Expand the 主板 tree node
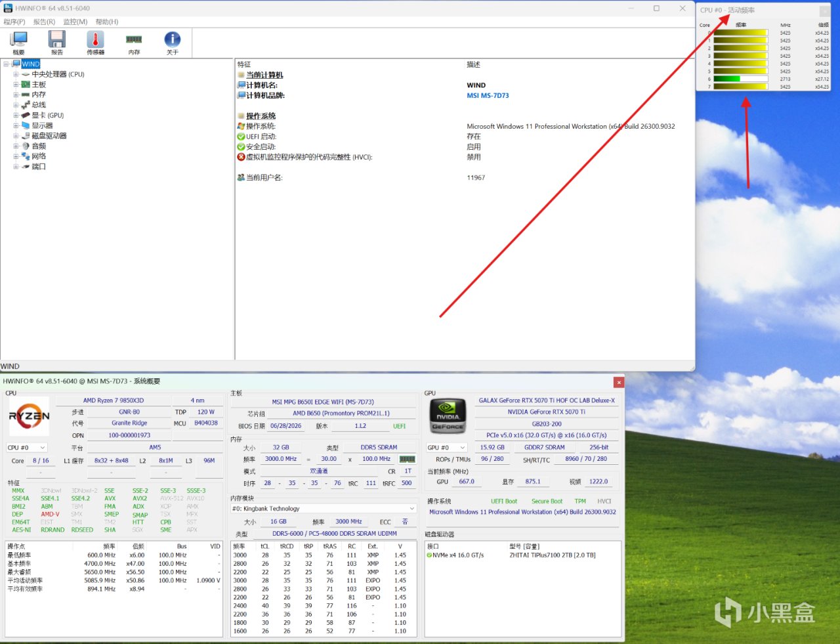The width and height of the screenshot is (840, 644). coord(16,85)
